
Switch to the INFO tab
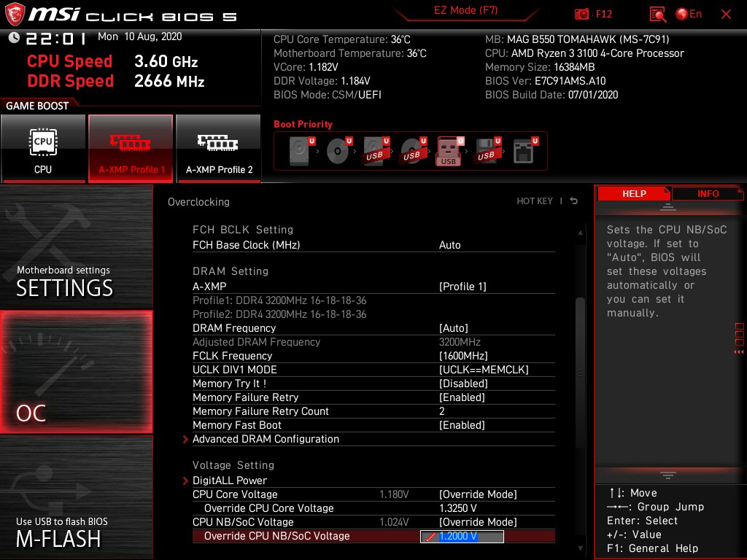point(708,193)
